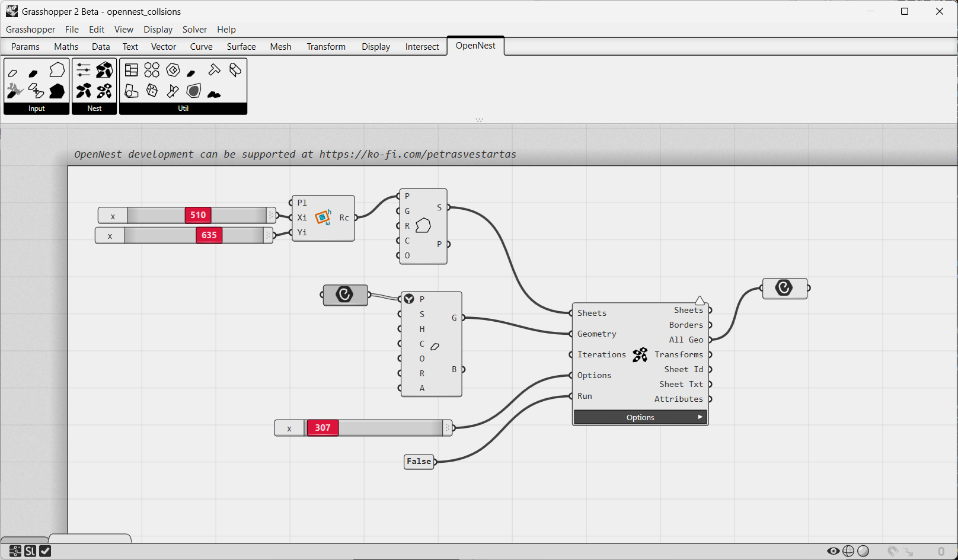Screen dimensions: 958x560
Task: Toggle the False boolean value
Action: pyautogui.click(x=419, y=461)
